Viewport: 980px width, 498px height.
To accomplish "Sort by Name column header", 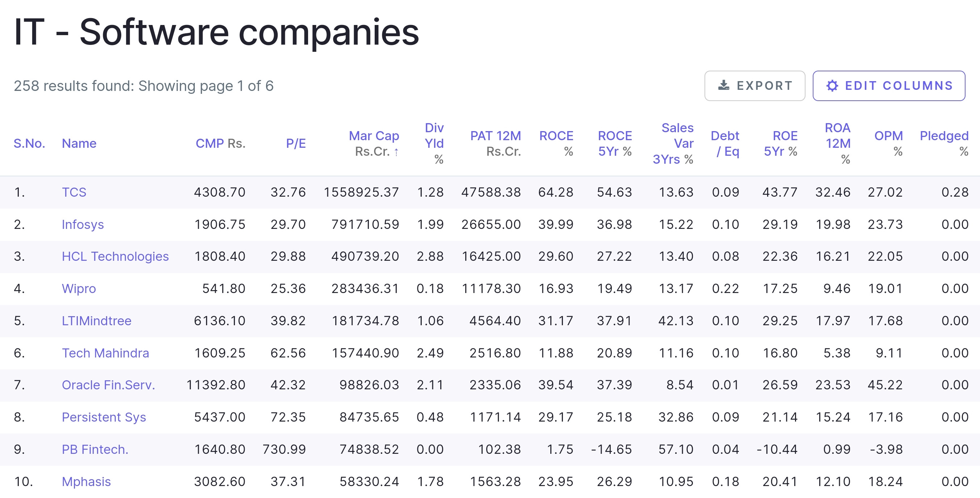I will [79, 143].
